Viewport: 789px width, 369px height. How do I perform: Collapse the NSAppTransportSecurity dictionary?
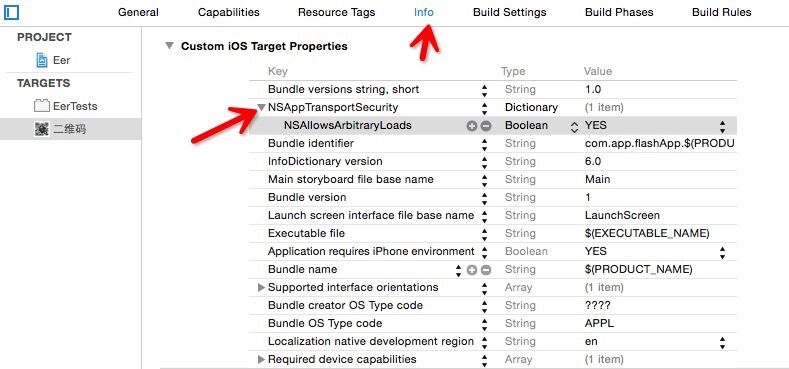[x=261, y=107]
